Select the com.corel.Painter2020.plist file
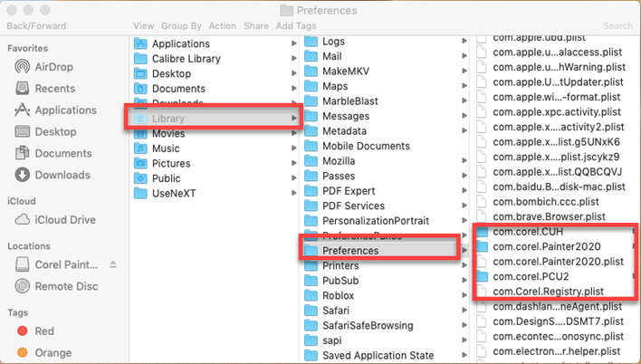 pyautogui.click(x=550, y=262)
